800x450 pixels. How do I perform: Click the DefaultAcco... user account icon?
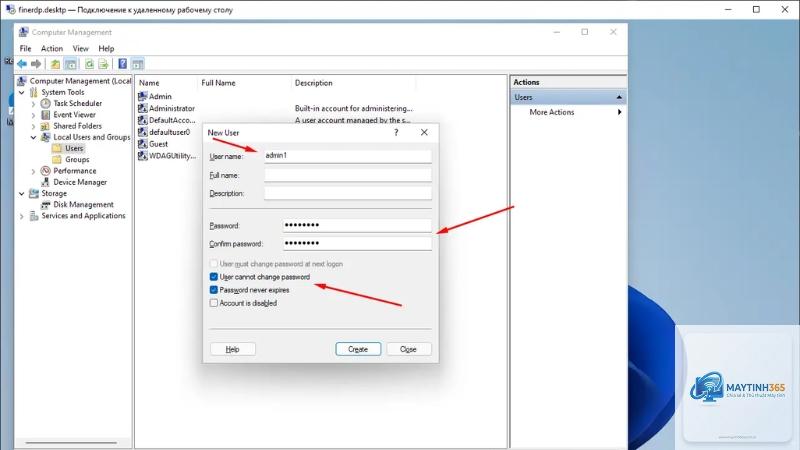[x=142, y=120]
